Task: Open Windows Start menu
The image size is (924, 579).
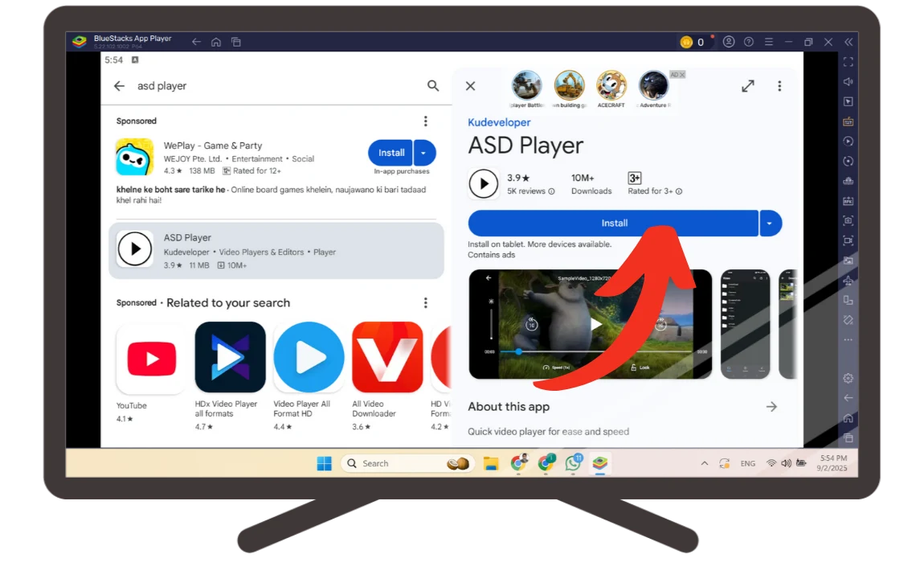Action: pos(324,463)
